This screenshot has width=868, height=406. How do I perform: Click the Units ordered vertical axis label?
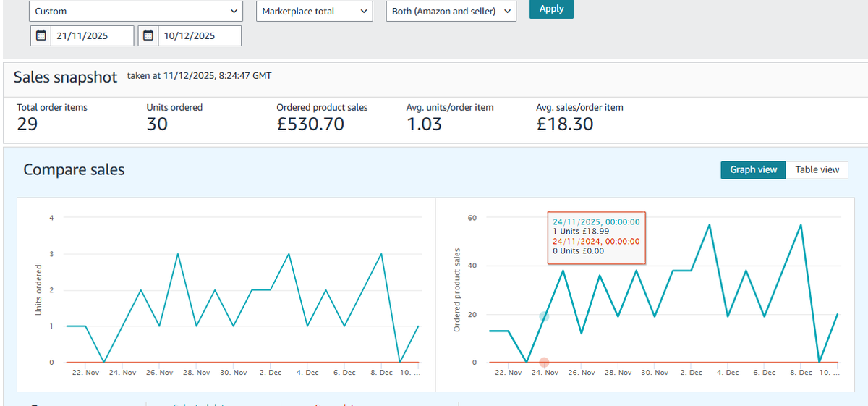coord(38,289)
